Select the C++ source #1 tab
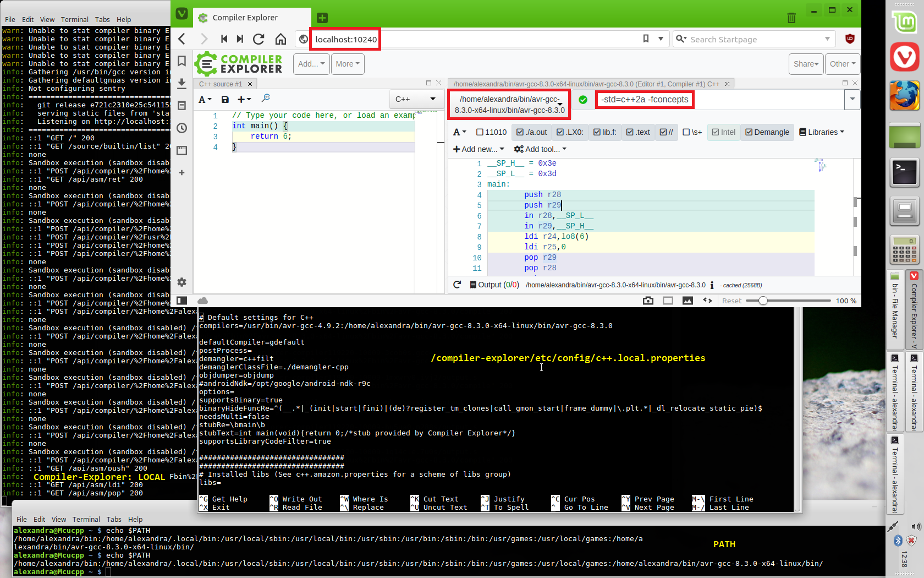The height and width of the screenshot is (578, 924). (x=221, y=84)
